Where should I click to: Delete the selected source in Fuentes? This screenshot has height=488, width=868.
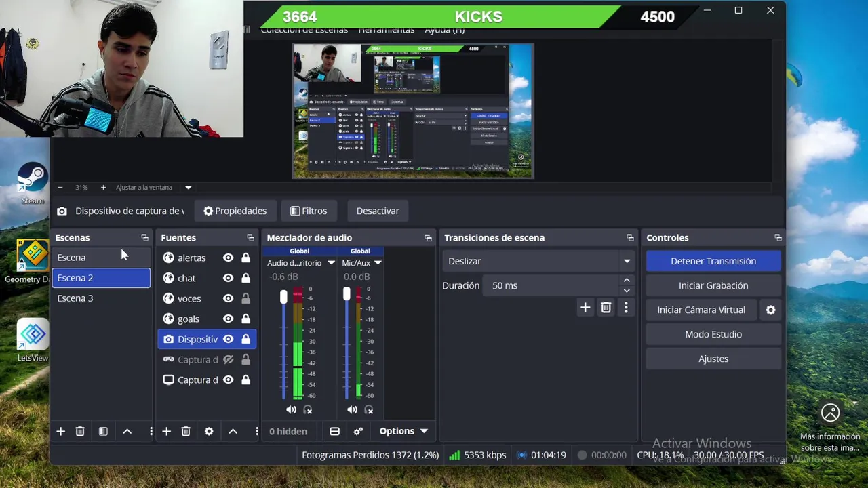click(186, 431)
